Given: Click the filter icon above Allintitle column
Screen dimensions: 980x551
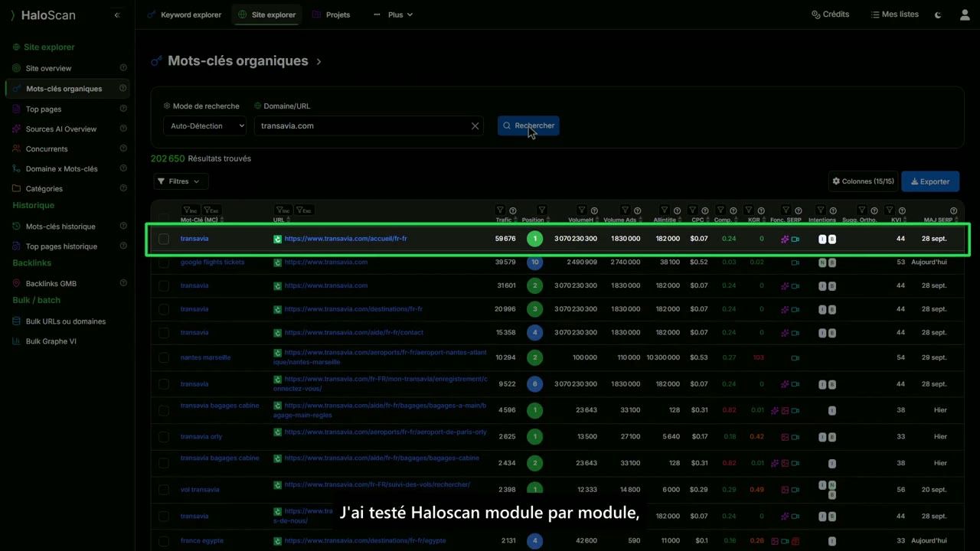Looking at the screenshot, I should pyautogui.click(x=664, y=210).
